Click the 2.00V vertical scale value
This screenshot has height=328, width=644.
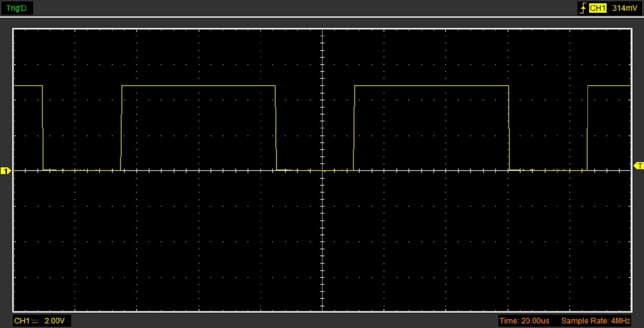point(55,321)
